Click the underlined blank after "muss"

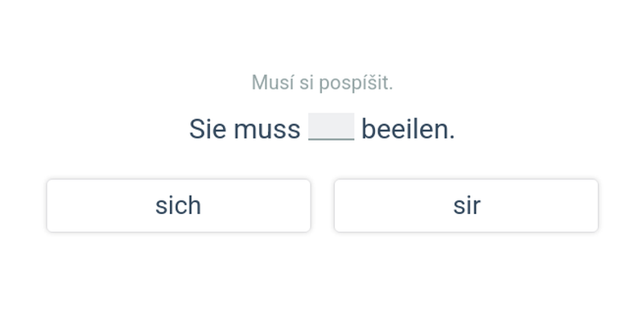[x=331, y=127]
